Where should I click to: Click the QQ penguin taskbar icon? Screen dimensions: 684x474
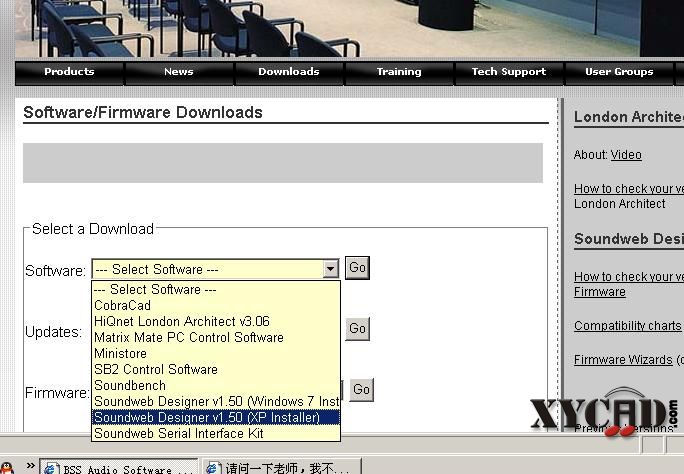click(7, 468)
